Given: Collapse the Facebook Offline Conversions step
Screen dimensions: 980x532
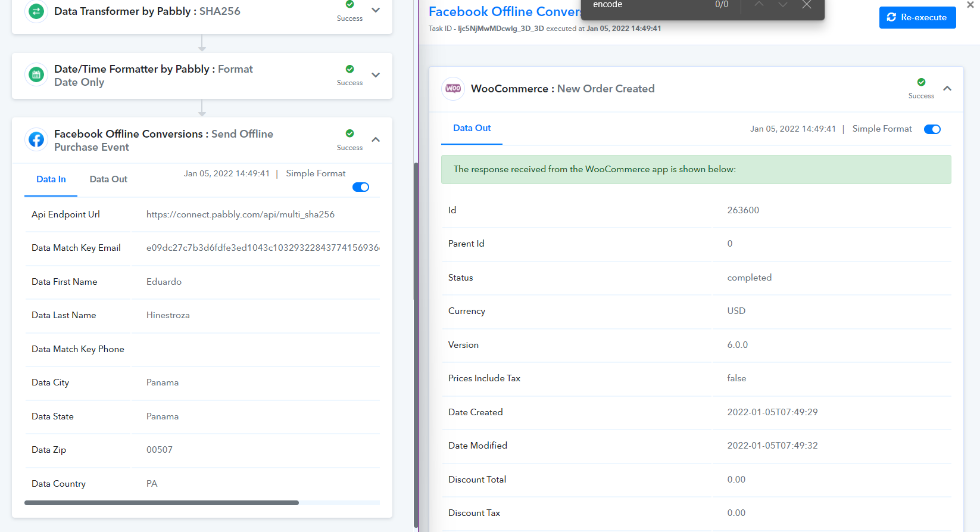Looking at the screenshot, I should tap(376, 139).
